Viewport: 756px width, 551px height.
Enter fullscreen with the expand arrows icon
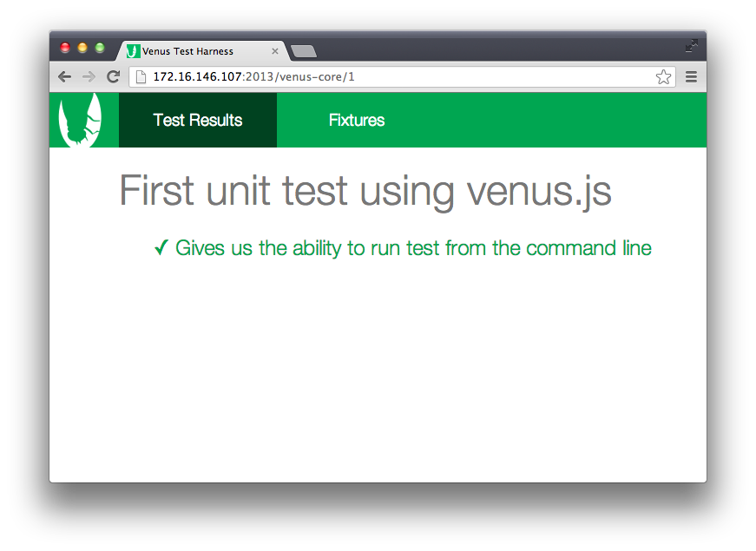coord(692,46)
